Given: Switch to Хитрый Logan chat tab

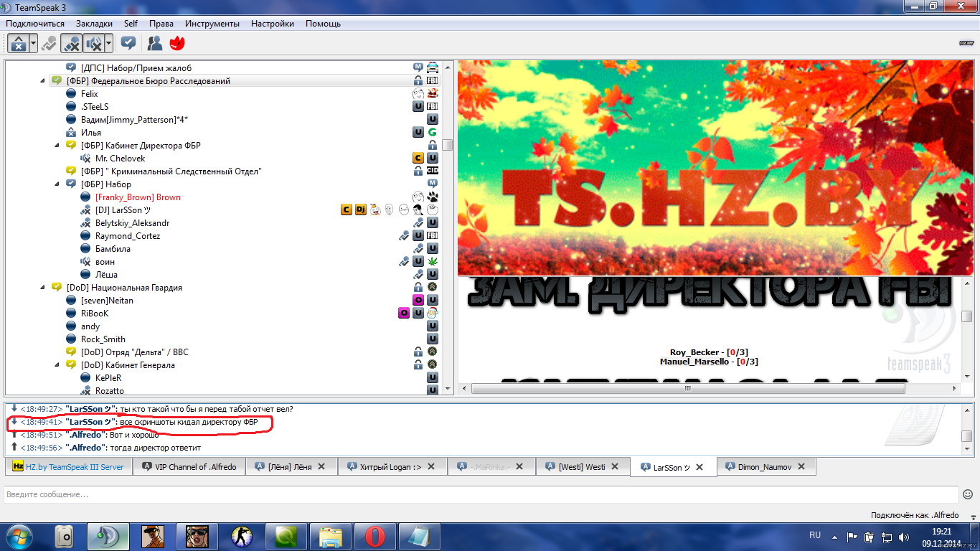Looking at the screenshot, I should pyautogui.click(x=392, y=467).
